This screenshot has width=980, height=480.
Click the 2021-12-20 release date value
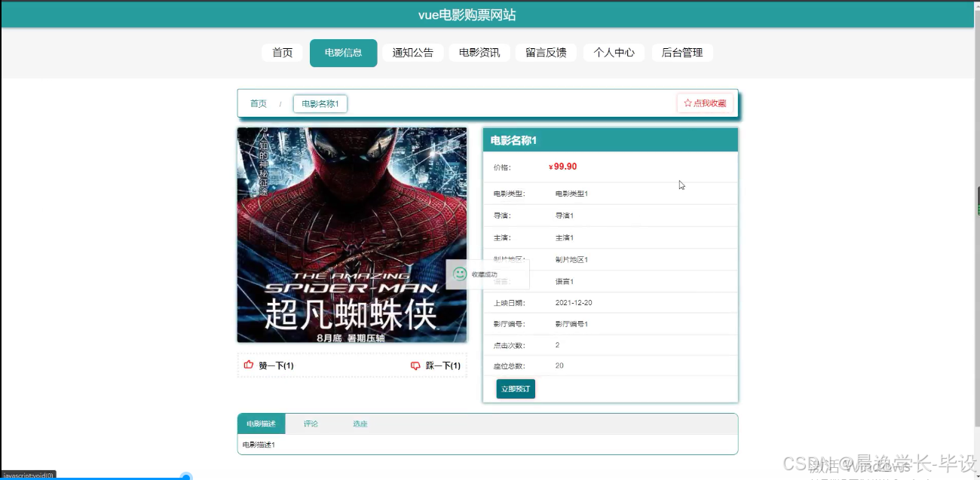click(574, 303)
